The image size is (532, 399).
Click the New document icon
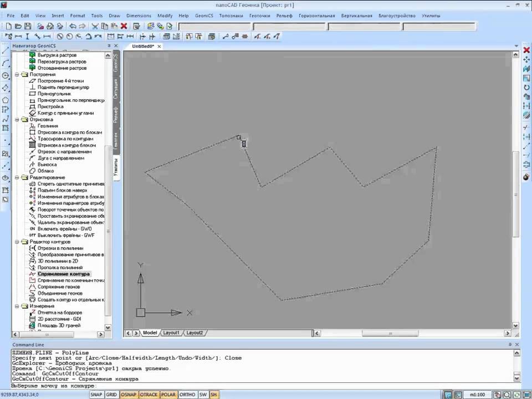pyautogui.click(x=9, y=26)
